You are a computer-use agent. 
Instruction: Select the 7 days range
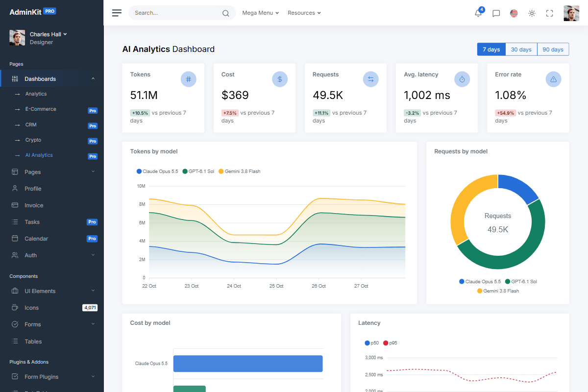pyautogui.click(x=491, y=49)
